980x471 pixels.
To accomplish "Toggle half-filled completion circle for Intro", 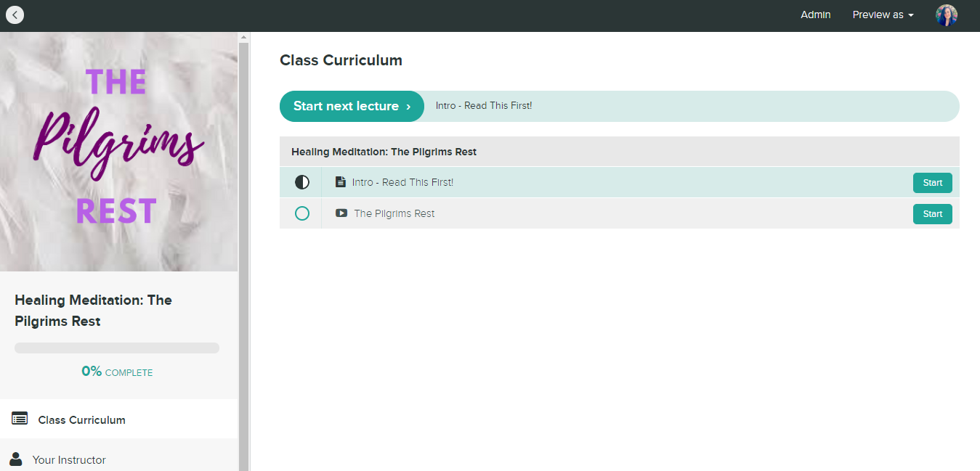I will pyautogui.click(x=302, y=182).
